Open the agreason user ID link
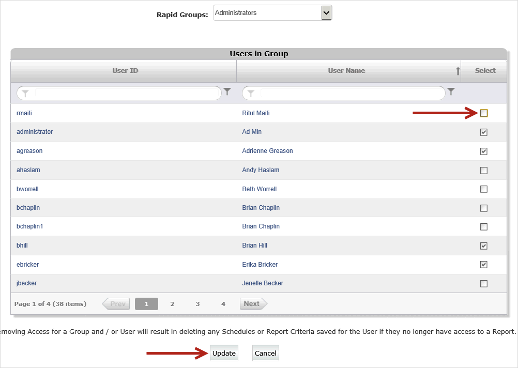The width and height of the screenshot is (518, 368). [29, 151]
